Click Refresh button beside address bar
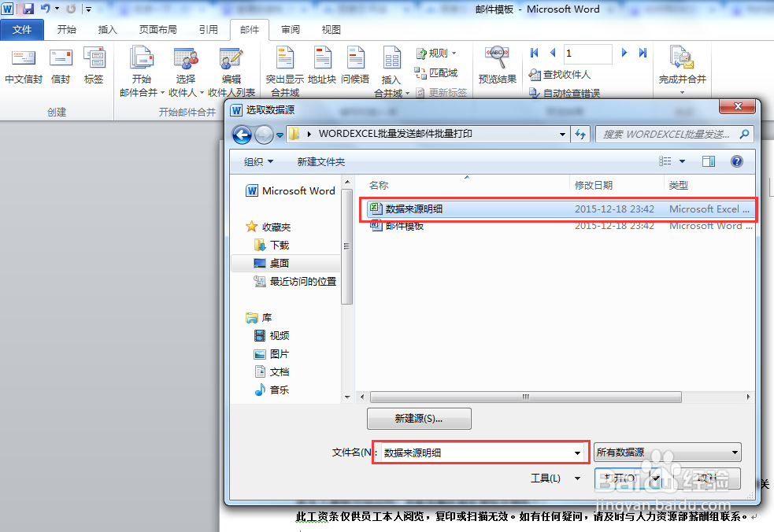Screen dimensions: 774x532 580,135
